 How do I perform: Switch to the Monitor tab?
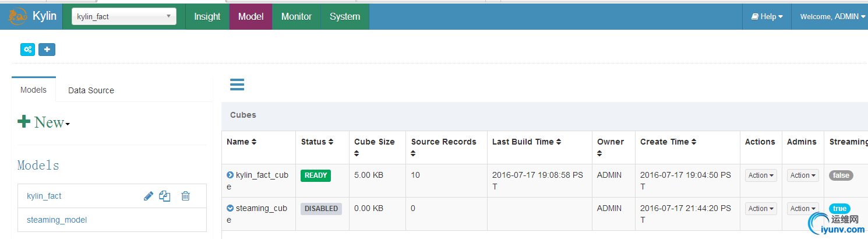(297, 16)
